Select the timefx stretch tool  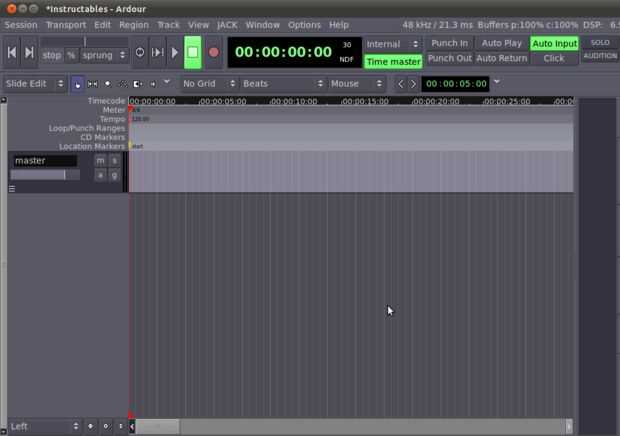138,84
